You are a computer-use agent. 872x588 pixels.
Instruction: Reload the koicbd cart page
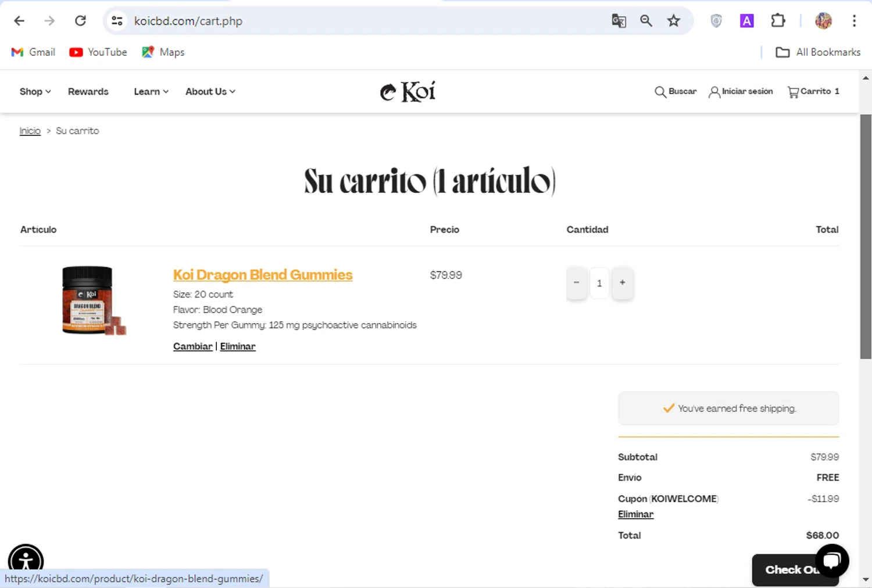[x=80, y=21]
